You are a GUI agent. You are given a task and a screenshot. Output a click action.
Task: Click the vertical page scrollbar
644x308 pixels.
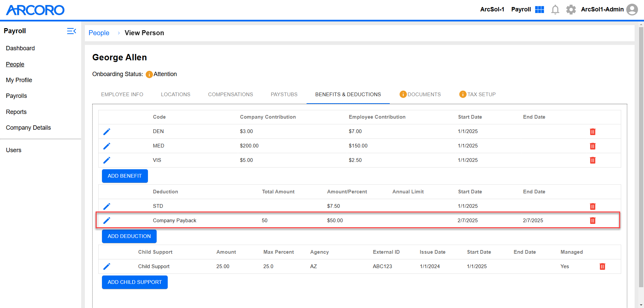(641, 157)
